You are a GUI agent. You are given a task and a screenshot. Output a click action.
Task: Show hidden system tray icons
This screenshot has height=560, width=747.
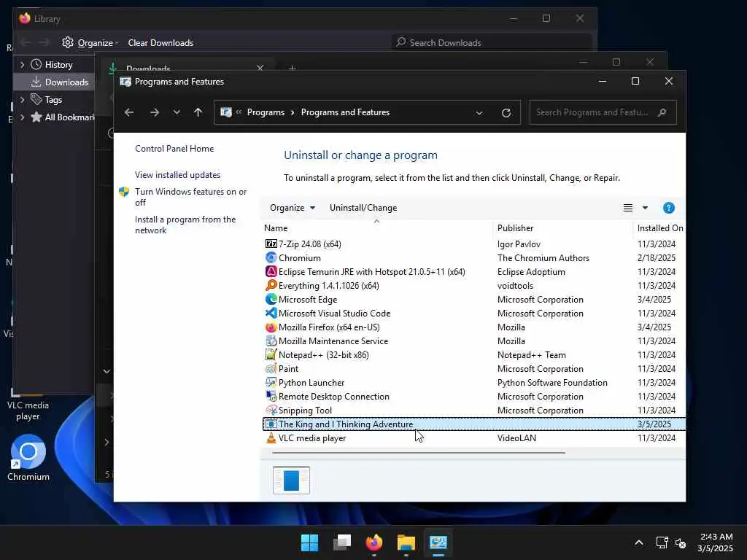(x=639, y=542)
